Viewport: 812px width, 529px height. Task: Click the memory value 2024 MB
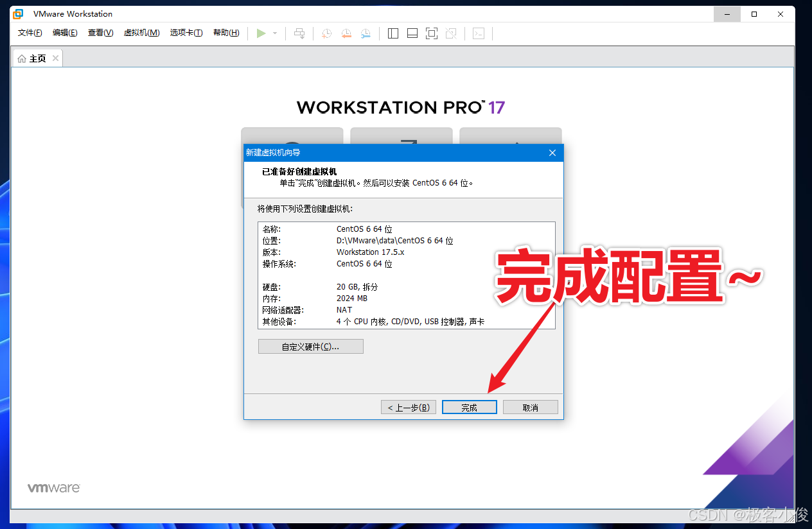[352, 299]
